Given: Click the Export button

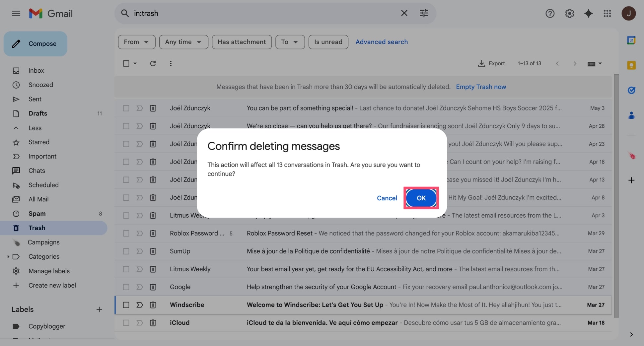Looking at the screenshot, I should [x=491, y=63].
